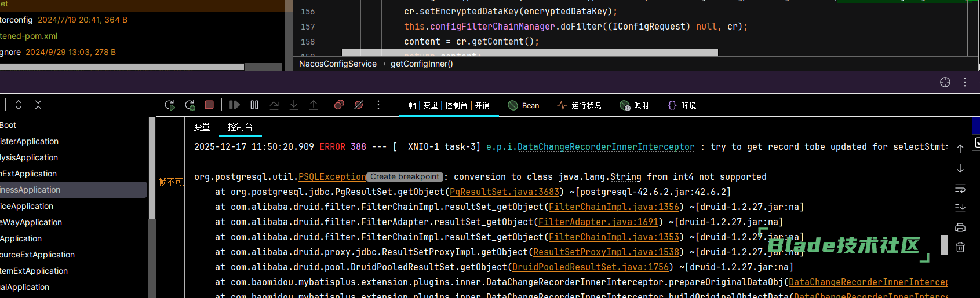Expand all items in services tree

pos(19,105)
